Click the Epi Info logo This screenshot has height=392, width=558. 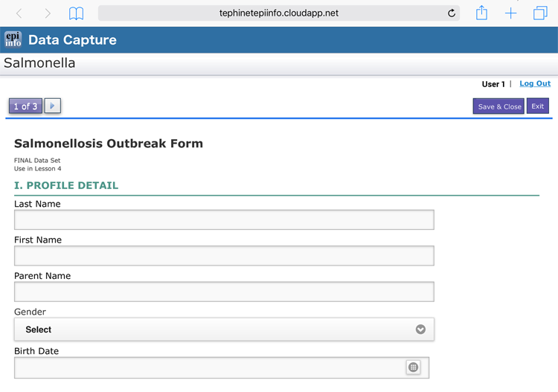[x=13, y=39]
